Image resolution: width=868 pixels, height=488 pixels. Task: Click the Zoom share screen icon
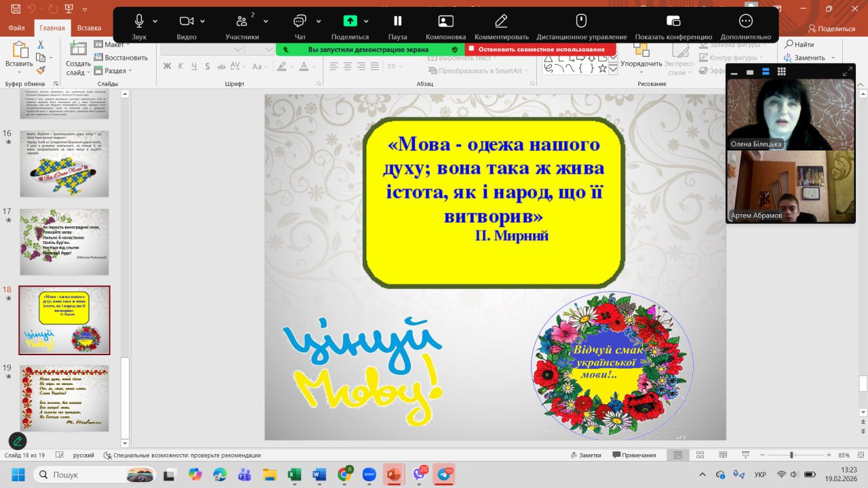pyautogui.click(x=350, y=21)
